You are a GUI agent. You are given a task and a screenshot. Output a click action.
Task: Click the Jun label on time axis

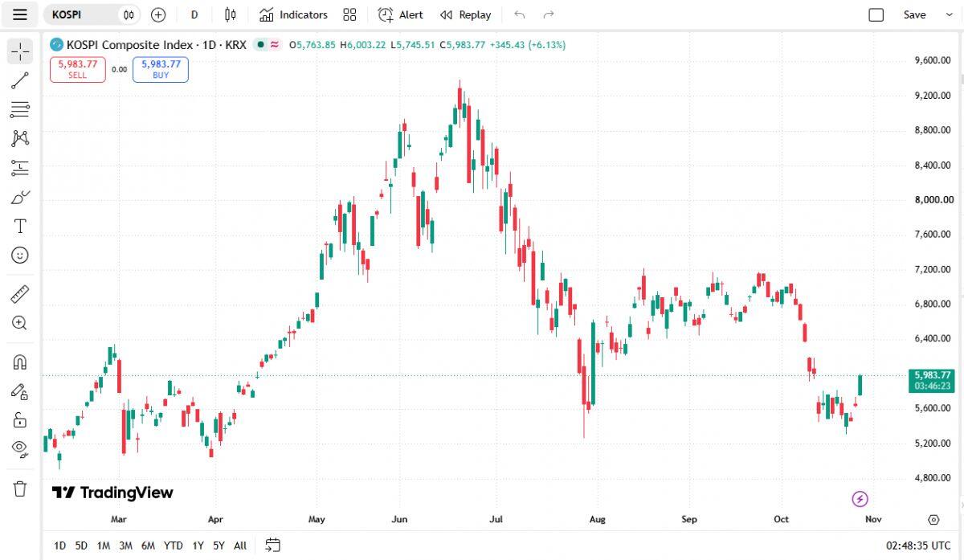[x=399, y=519]
